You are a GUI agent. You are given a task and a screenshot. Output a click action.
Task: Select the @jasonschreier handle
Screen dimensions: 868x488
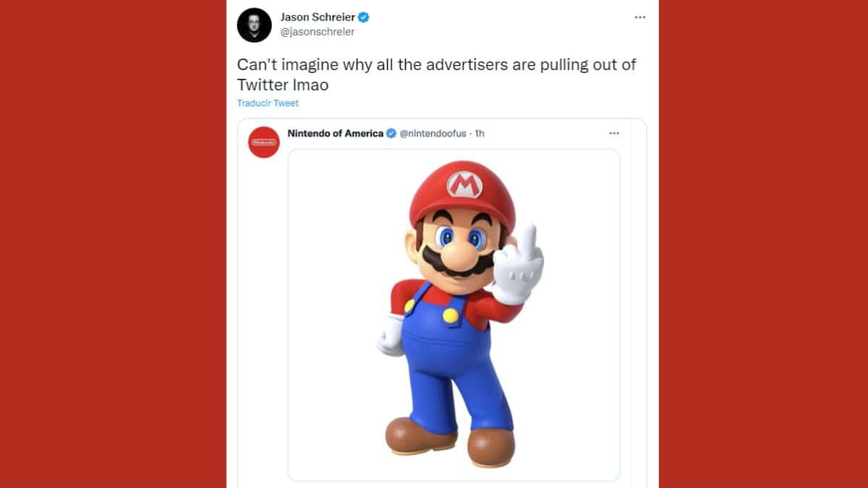point(317,32)
